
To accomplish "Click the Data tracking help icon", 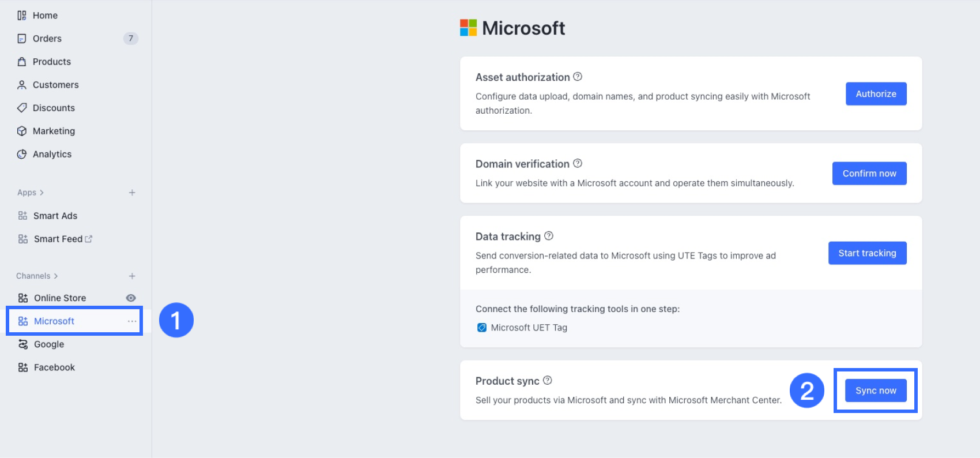I will pyautogui.click(x=549, y=236).
